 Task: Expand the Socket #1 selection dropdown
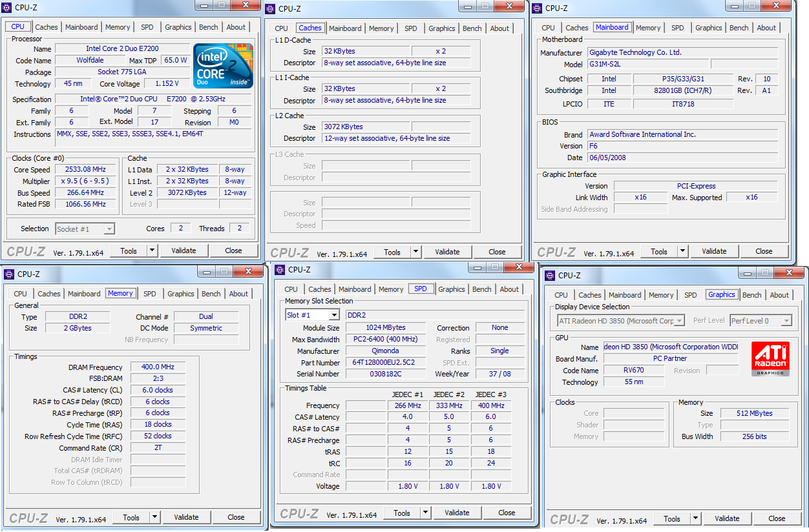pyautogui.click(x=109, y=229)
